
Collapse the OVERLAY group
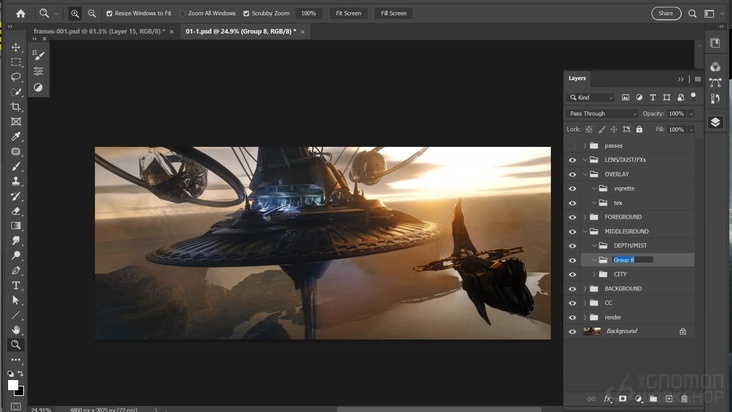[x=585, y=174]
